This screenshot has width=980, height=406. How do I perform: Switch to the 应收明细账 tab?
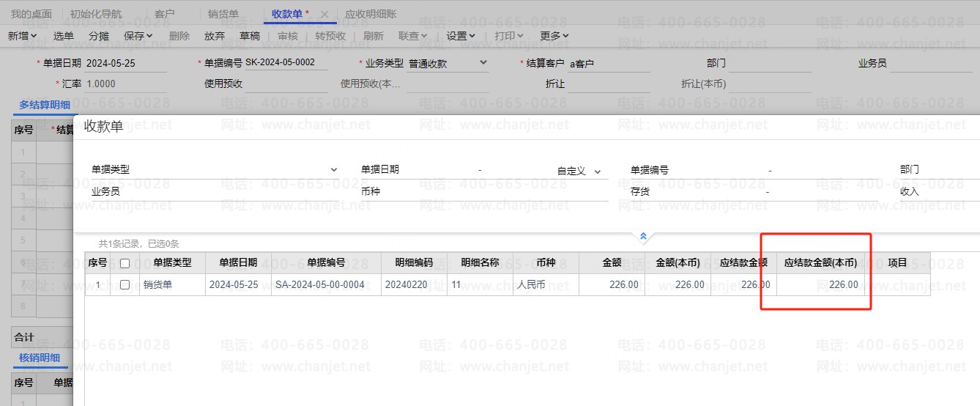tap(371, 14)
